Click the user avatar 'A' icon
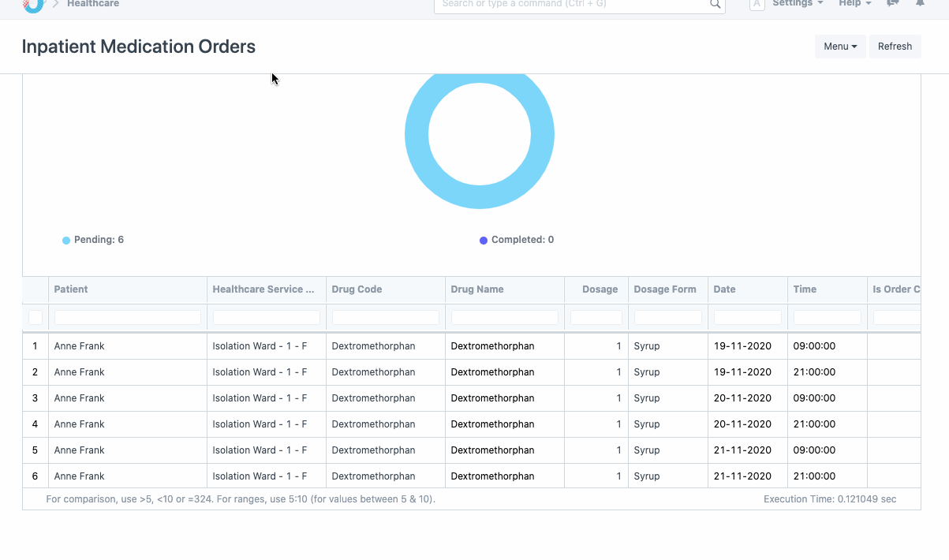 pos(757,5)
